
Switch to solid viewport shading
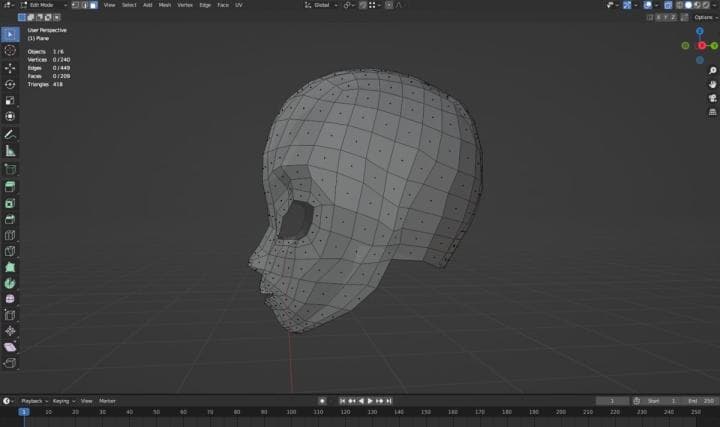pos(688,5)
